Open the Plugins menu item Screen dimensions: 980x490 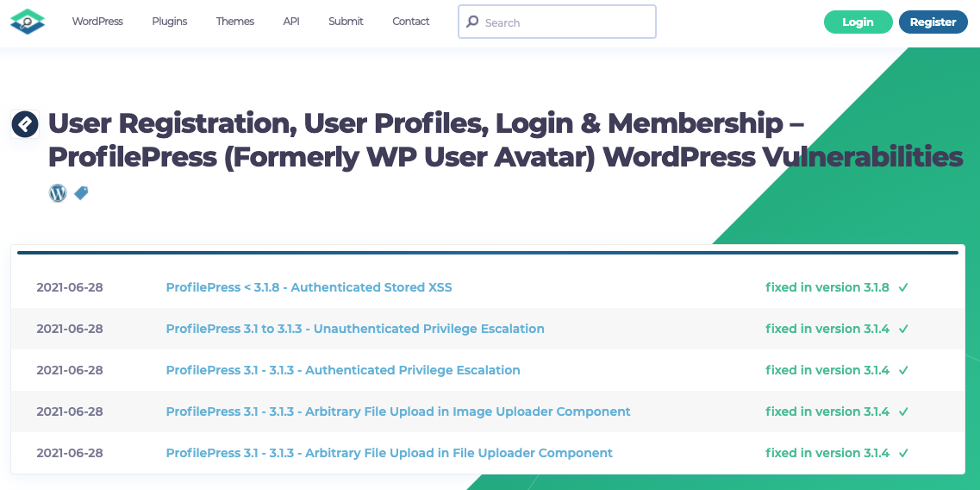[170, 22]
